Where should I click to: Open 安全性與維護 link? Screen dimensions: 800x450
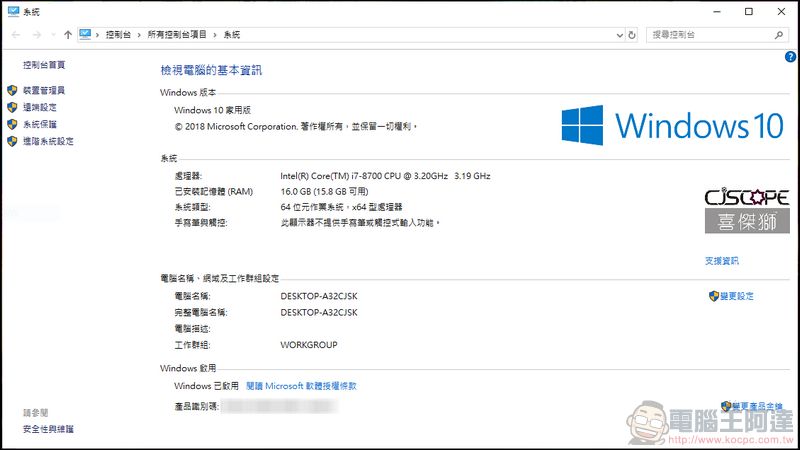[x=48, y=429]
